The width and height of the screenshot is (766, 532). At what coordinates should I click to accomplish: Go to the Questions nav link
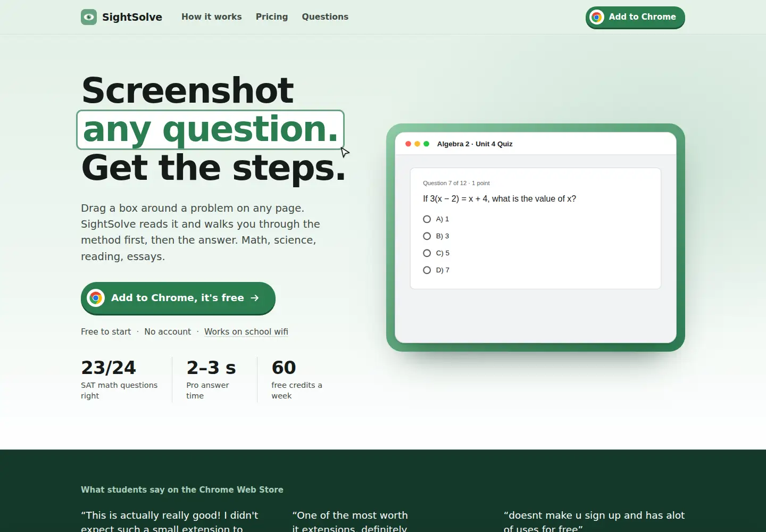pyautogui.click(x=325, y=16)
